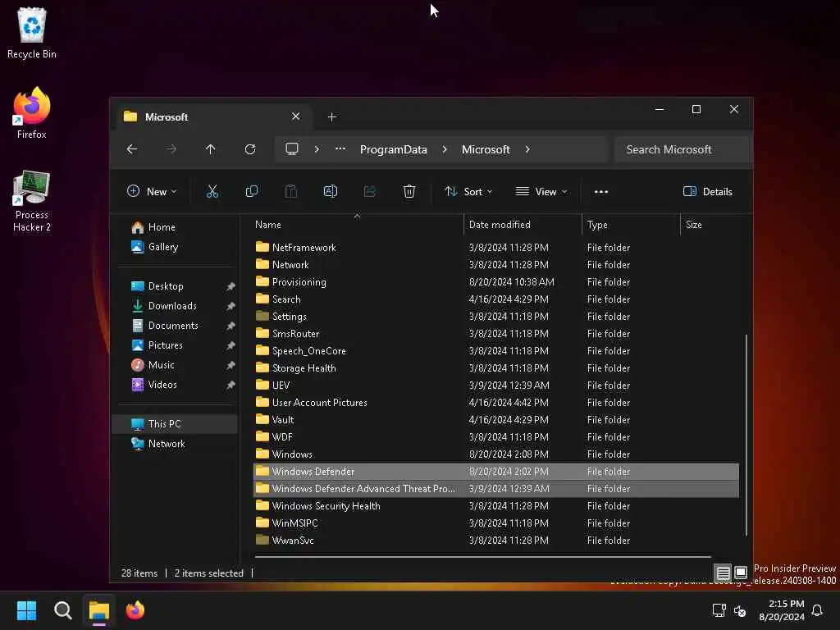This screenshot has width=840, height=630.
Task: Open the See more three-dots menu
Action: click(601, 192)
